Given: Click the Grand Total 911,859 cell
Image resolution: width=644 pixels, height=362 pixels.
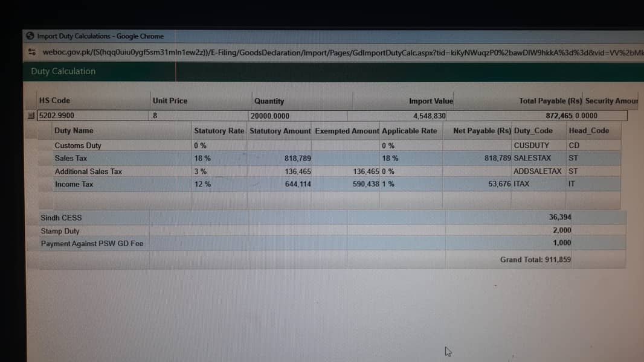Looking at the screenshot, I should pos(535,259).
